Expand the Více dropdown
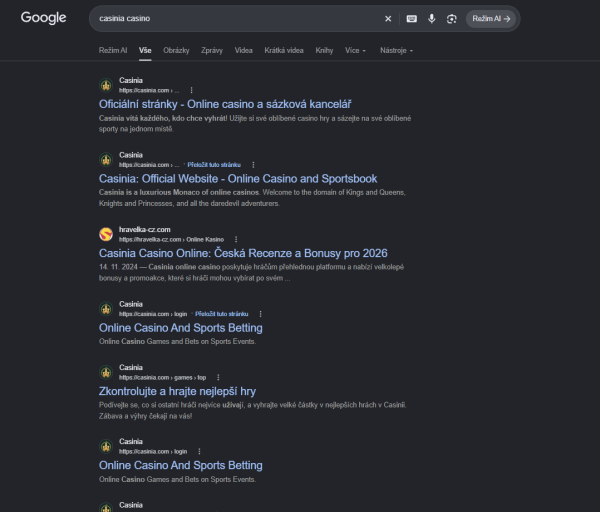Screen dimensions: 600x512 pyautogui.click(x=355, y=51)
